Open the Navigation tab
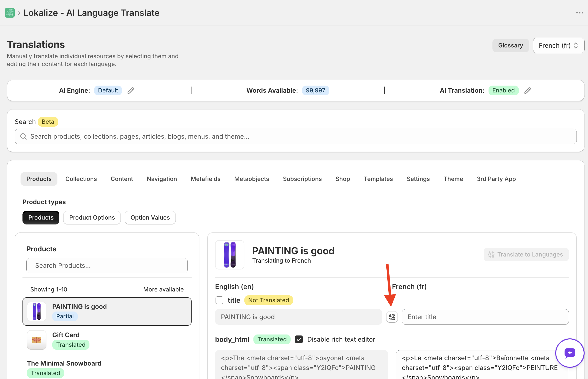Screen dimensions: 588x379 (x=162, y=179)
